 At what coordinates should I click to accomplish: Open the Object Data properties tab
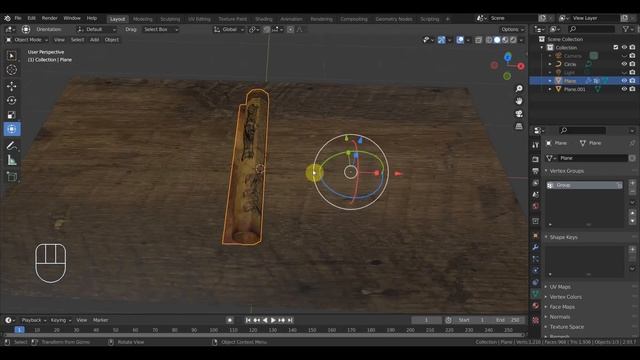[536, 293]
